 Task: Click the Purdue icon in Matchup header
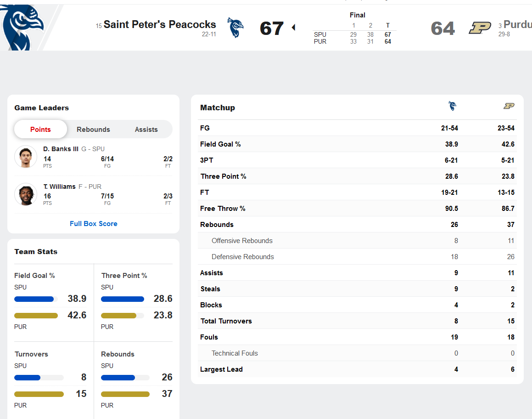(509, 107)
